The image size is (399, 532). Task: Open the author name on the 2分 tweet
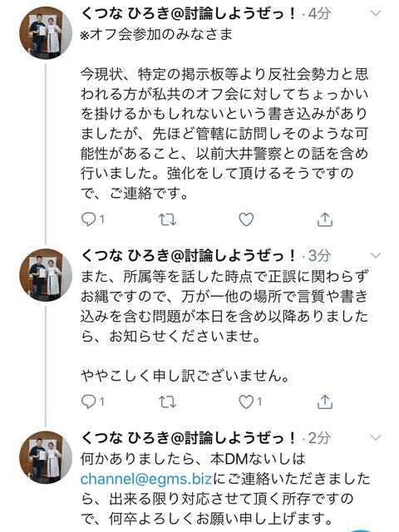190,438
